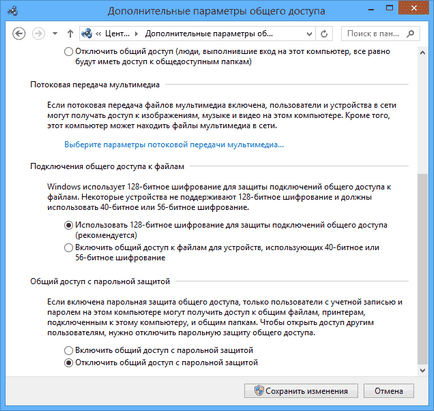Click the window system icon in title bar
Screen dimensions: 434x411
13,11
